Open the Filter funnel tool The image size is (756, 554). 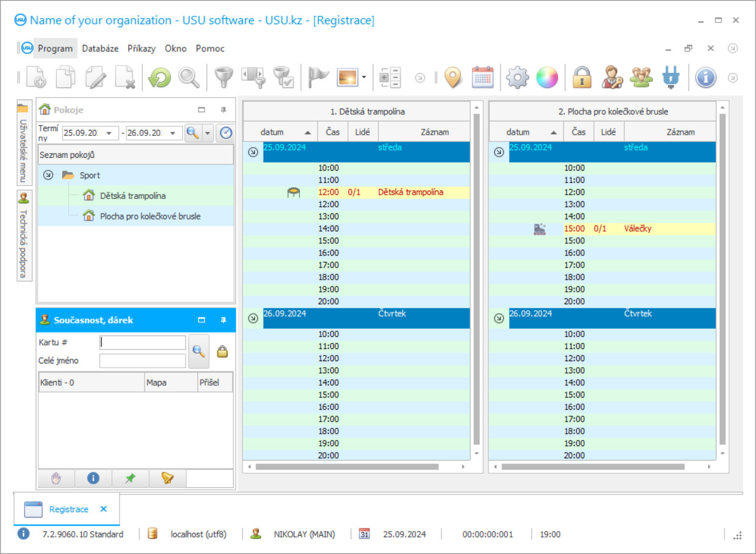[x=223, y=77]
